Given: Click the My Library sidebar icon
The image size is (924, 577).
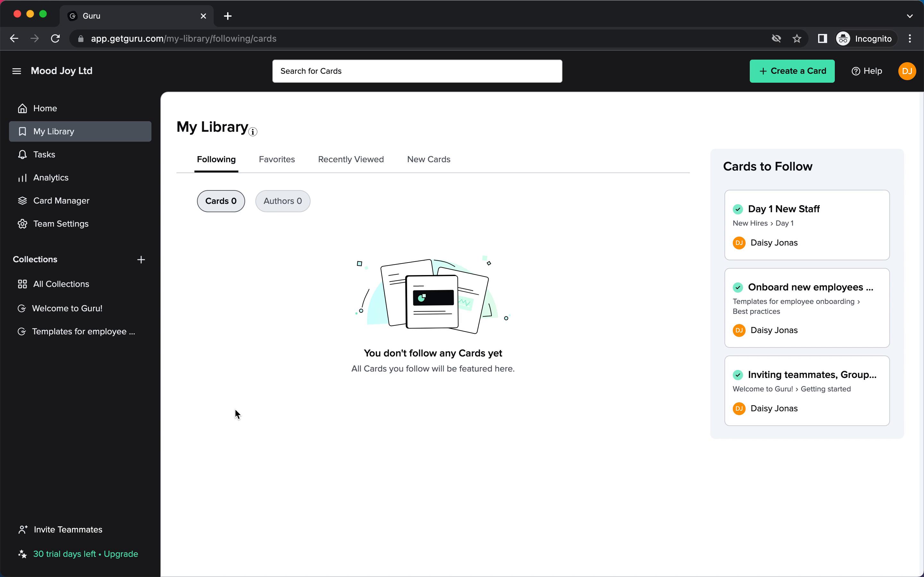Looking at the screenshot, I should coord(22,131).
